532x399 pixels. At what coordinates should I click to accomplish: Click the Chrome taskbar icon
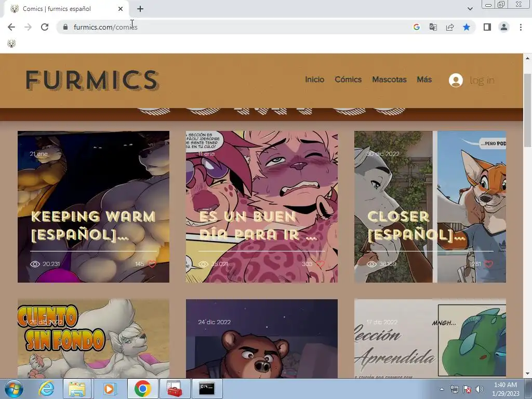[x=142, y=389]
